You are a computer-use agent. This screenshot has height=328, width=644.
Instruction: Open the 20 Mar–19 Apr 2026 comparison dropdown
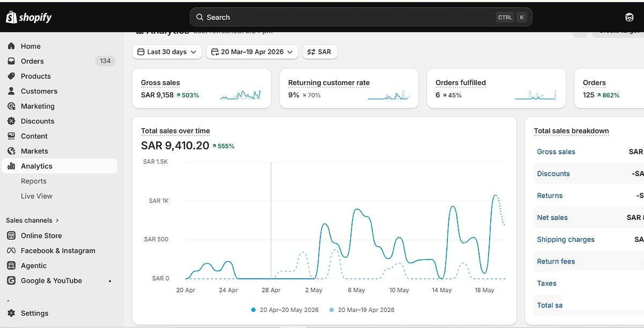coord(252,52)
